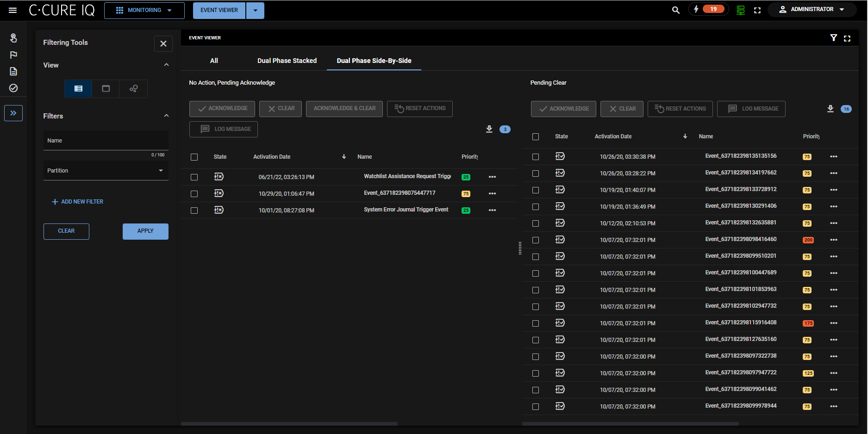Collapse the Filters section chevron

point(166,116)
